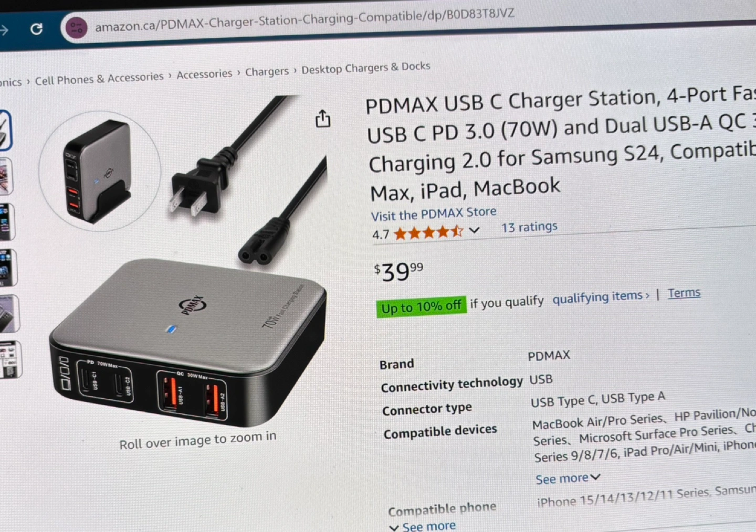This screenshot has width=756, height=532.
Task: Open Cell Phones & Accessories breadcrumb
Action: [x=99, y=79]
